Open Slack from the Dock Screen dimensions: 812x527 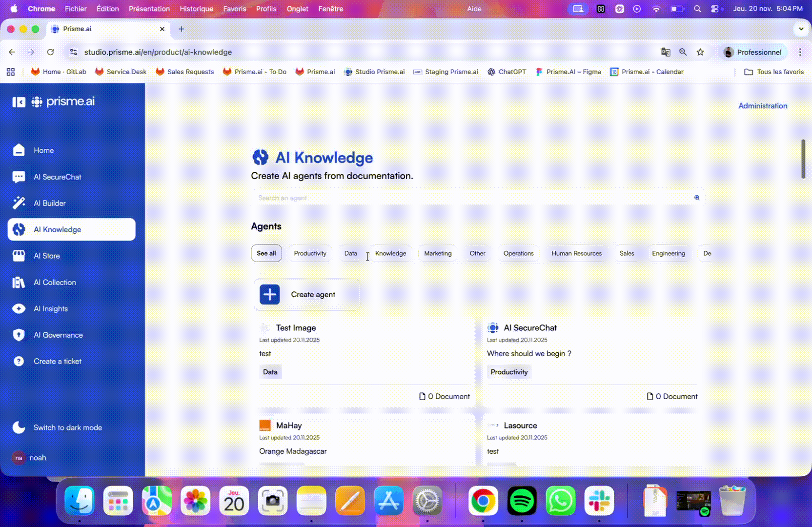click(x=599, y=501)
